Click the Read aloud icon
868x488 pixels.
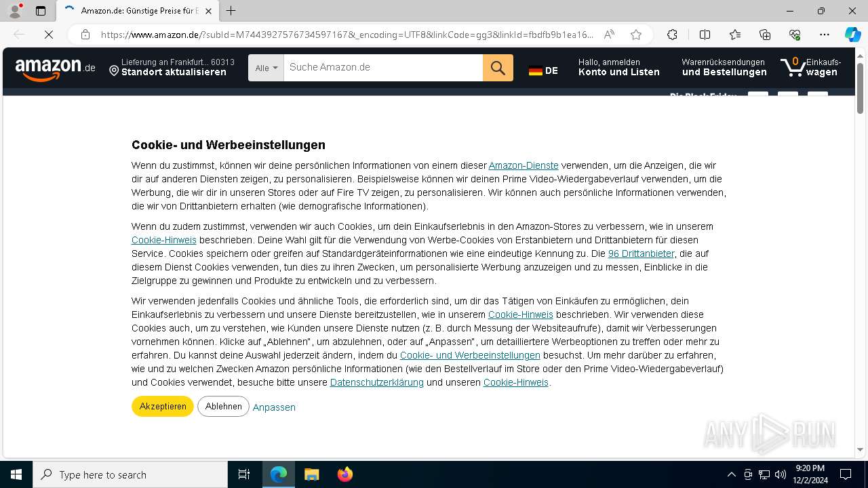tap(609, 35)
